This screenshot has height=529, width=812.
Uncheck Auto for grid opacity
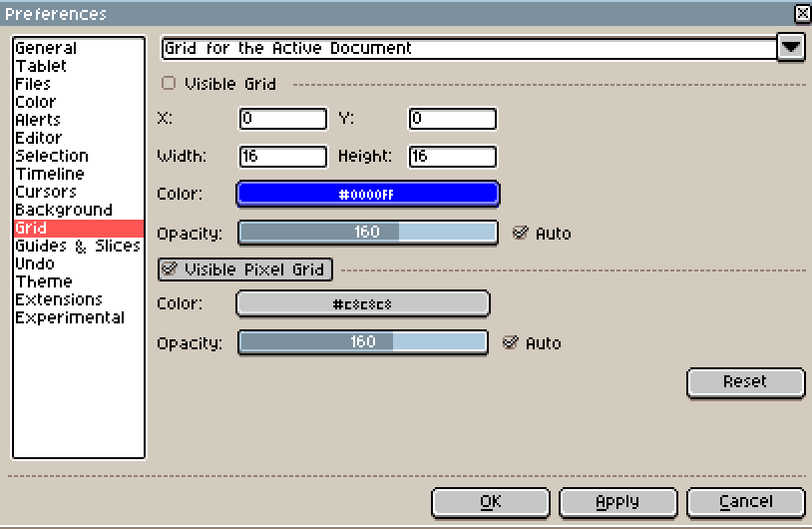(x=520, y=233)
